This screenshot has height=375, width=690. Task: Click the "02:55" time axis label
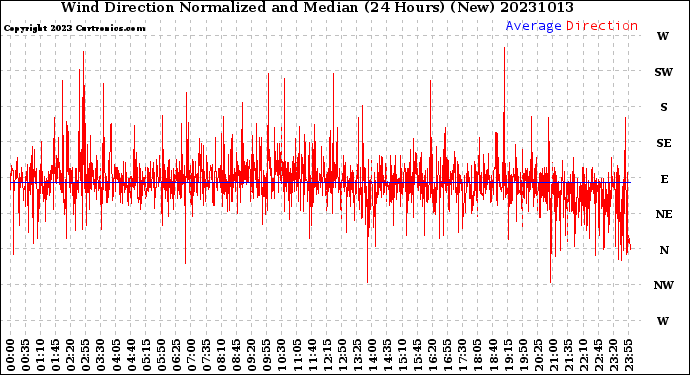[86, 355]
